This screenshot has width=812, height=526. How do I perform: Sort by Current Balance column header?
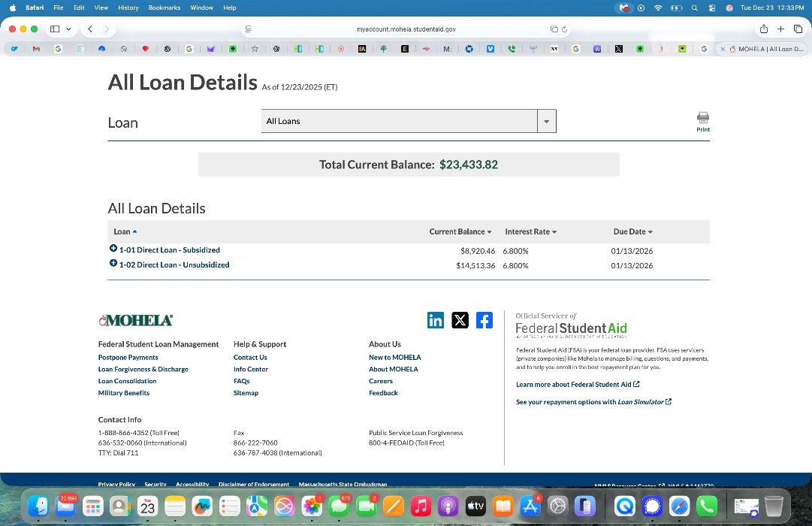460,231
